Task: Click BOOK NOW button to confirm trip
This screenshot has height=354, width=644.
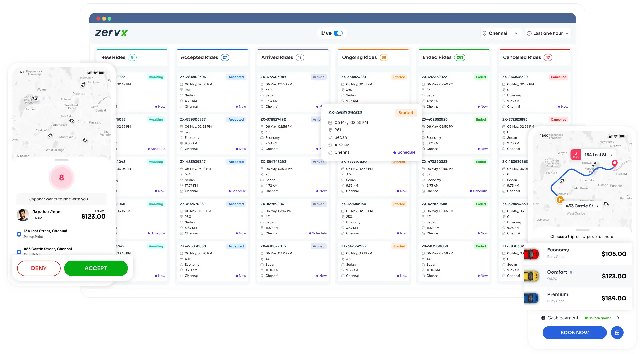Action: pos(575,333)
